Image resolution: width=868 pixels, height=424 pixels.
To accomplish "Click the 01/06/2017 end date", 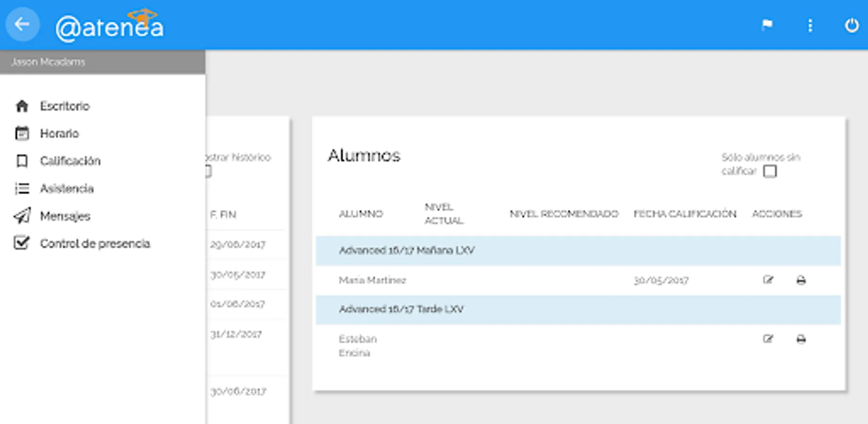I will tap(238, 304).
